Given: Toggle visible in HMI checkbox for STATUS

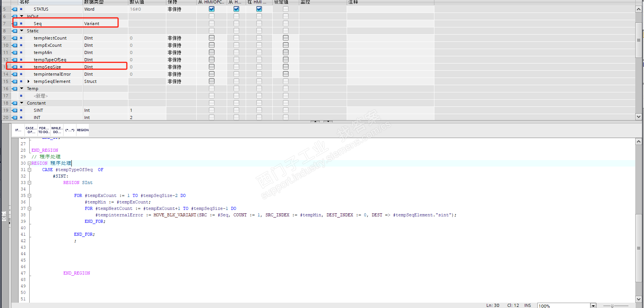Looking at the screenshot, I should coord(259,9).
